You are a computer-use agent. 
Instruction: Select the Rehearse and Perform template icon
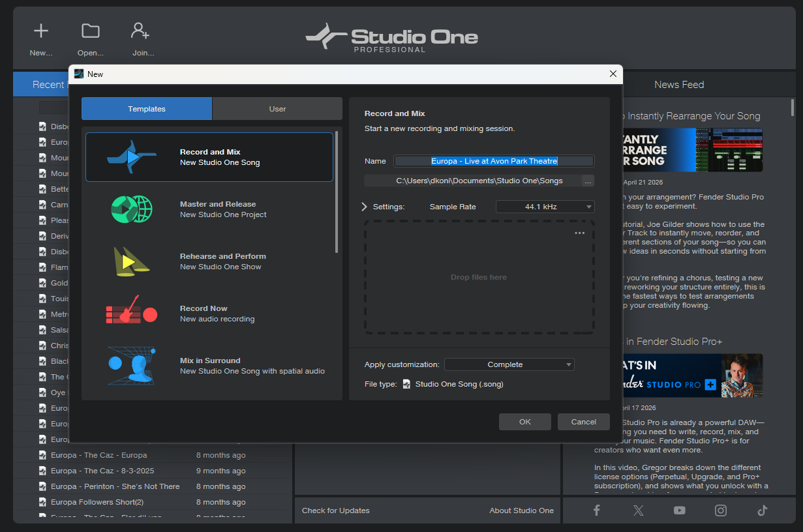point(131,261)
